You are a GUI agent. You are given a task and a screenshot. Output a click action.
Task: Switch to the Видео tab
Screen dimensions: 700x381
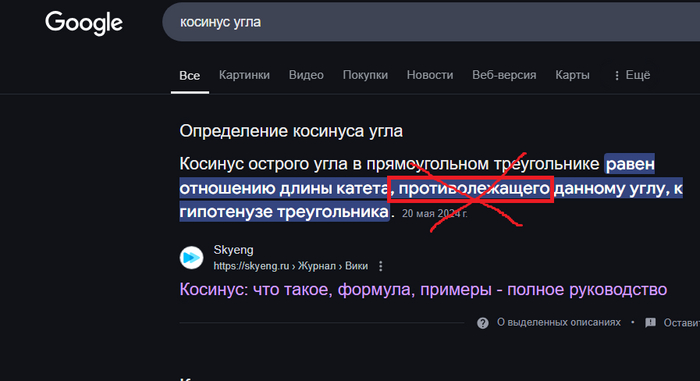(306, 75)
